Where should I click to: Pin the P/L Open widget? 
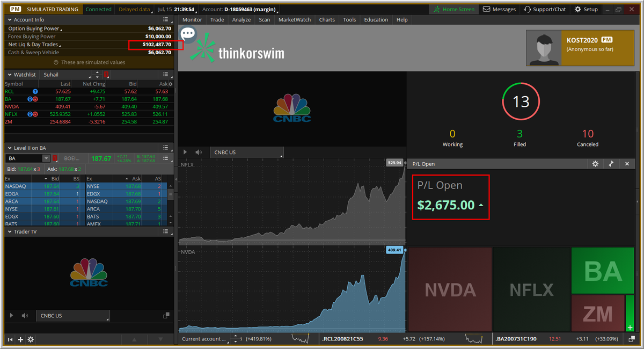611,164
